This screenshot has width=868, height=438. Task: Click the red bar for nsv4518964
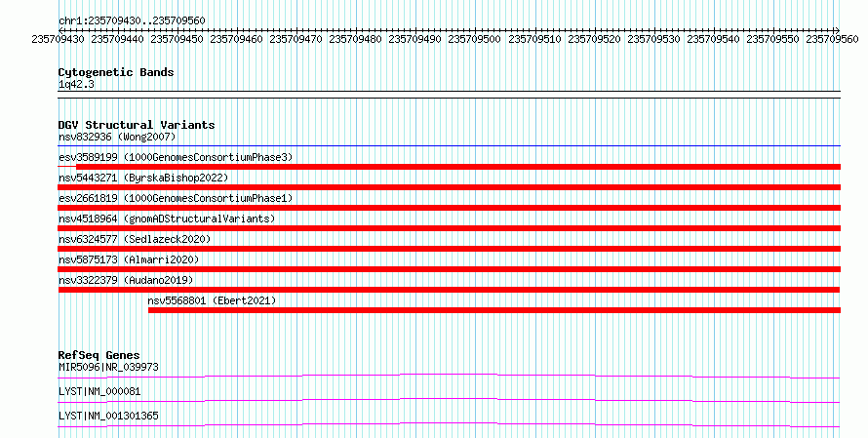coord(449,228)
